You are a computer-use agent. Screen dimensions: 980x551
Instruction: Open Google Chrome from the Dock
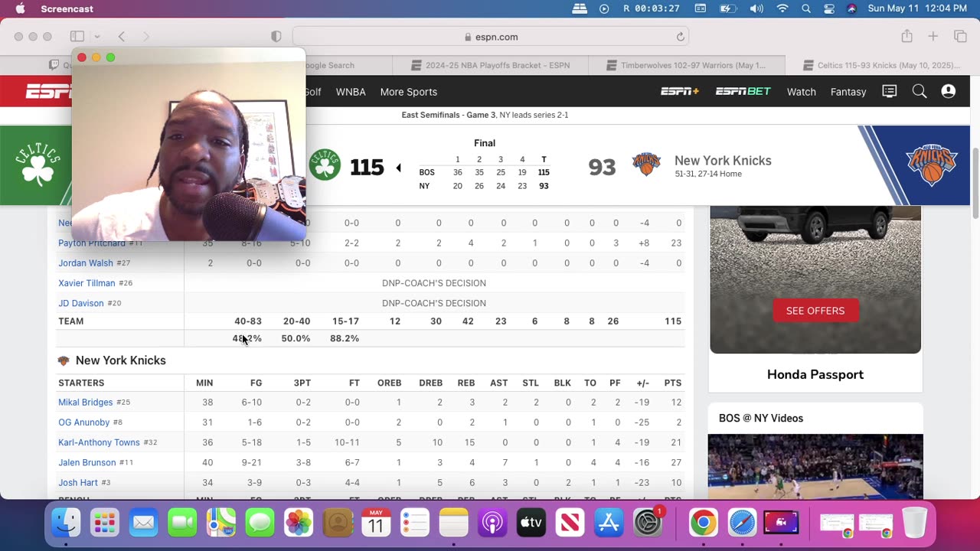pyautogui.click(x=703, y=523)
